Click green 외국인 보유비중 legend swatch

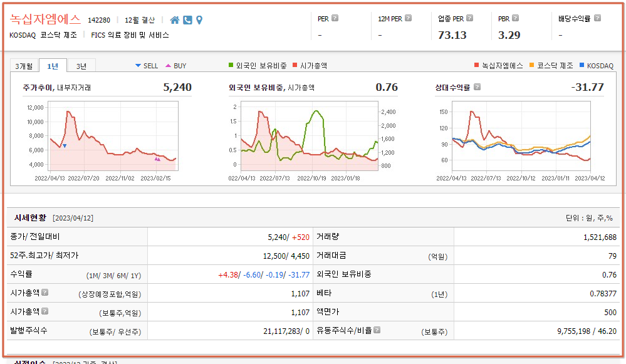[231, 65]
